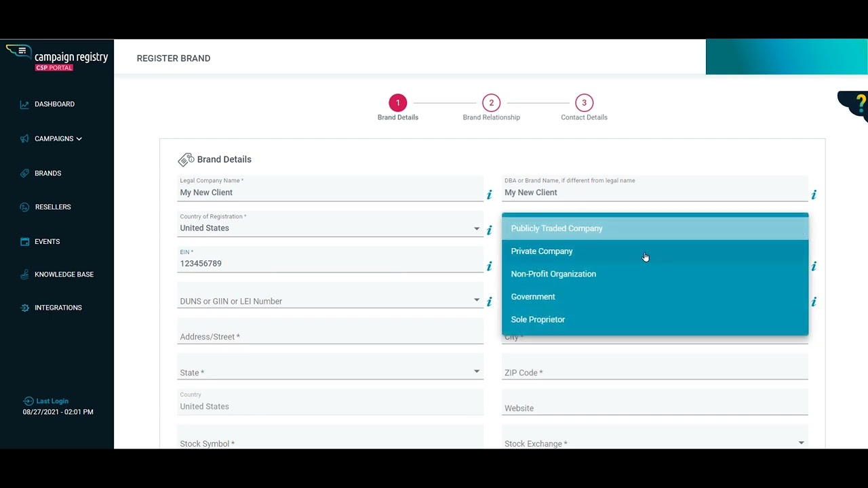Click the REGISTER BRAND page title
The width and height of the screenshot is (868, 488).
coord(174,58)
